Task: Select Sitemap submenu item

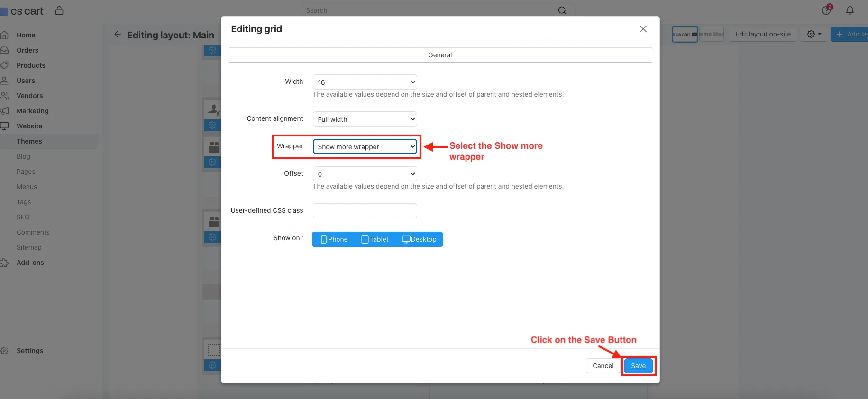Action: point(29,247)
